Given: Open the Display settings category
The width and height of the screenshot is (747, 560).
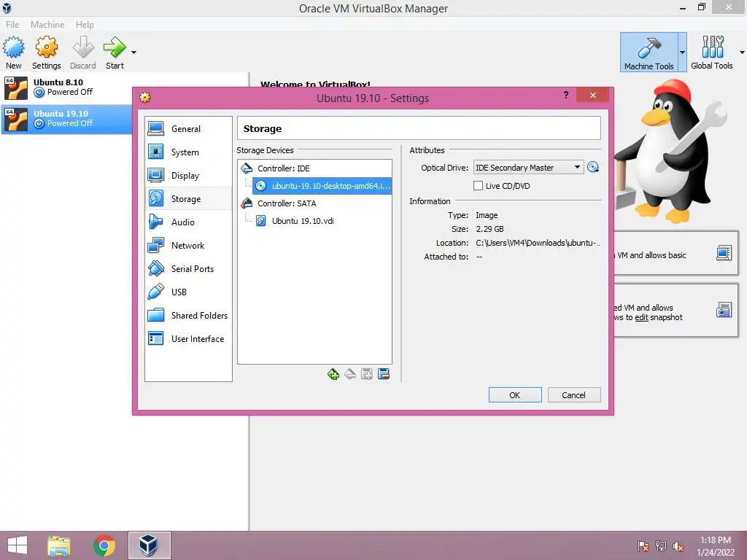Looking at the screenshot, I should click(188, 175).
